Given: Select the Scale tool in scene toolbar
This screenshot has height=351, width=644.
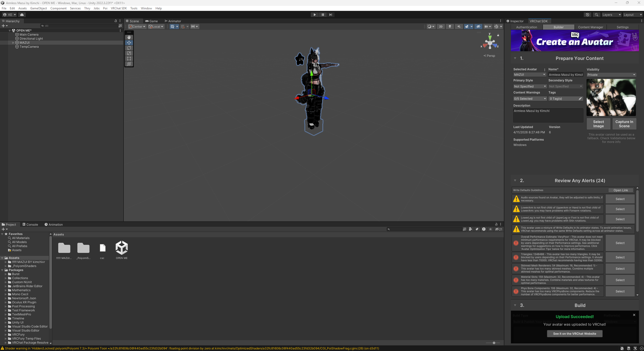Looking at the screenshot, I should [129, 53].
